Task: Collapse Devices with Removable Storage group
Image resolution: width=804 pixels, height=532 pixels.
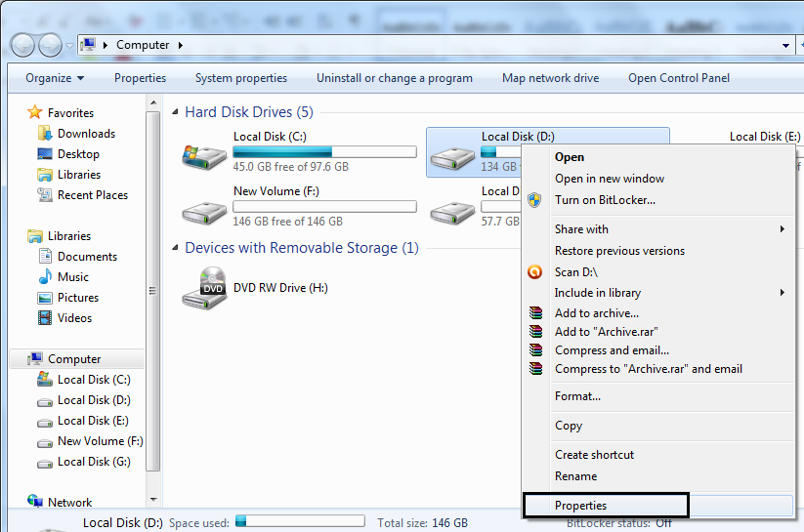Action: (175, 247)
